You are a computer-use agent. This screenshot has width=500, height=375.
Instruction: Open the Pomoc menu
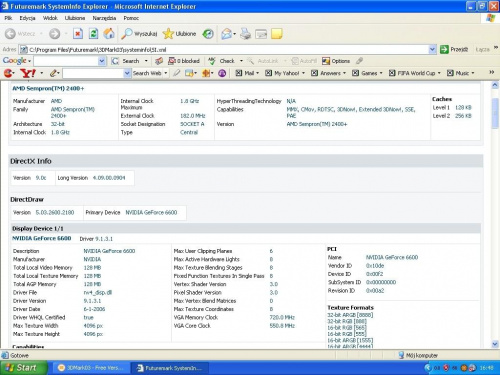(x=131, y=18)
